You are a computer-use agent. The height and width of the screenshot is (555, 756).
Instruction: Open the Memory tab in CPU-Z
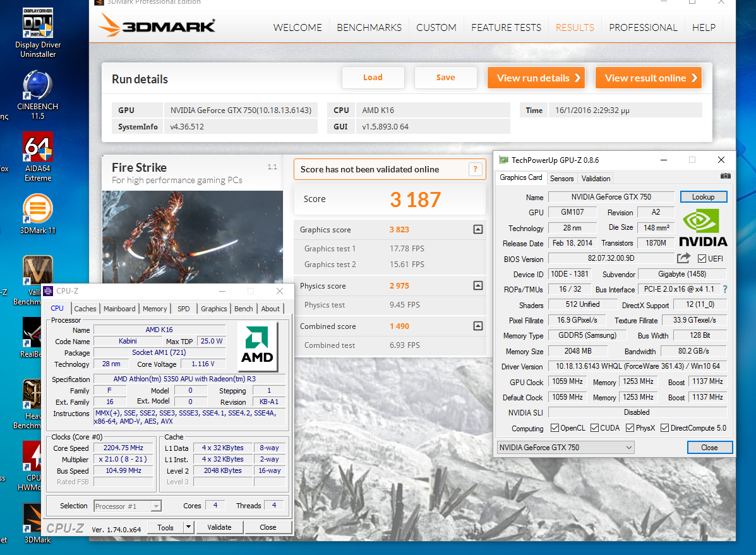click(155, 309)
